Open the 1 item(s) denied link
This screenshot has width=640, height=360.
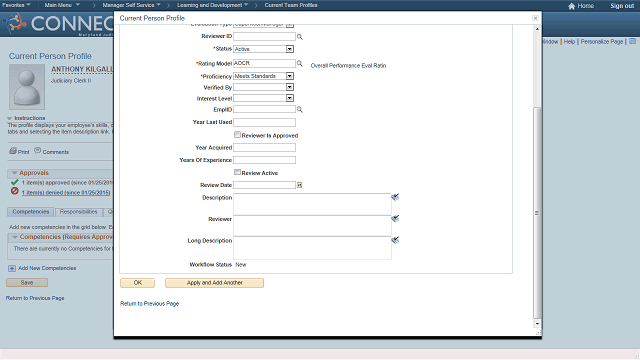click(66, 193)
